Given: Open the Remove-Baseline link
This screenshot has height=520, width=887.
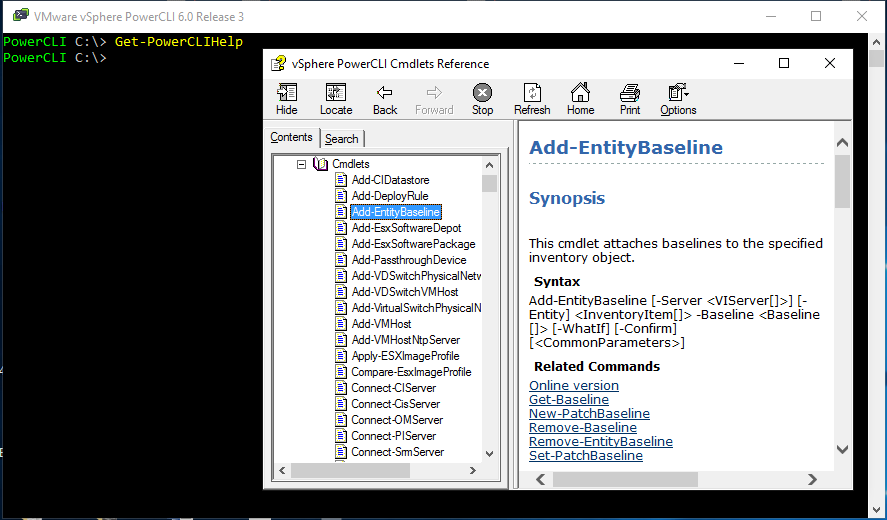Looking at the screenshot, I should coord(583,428).
